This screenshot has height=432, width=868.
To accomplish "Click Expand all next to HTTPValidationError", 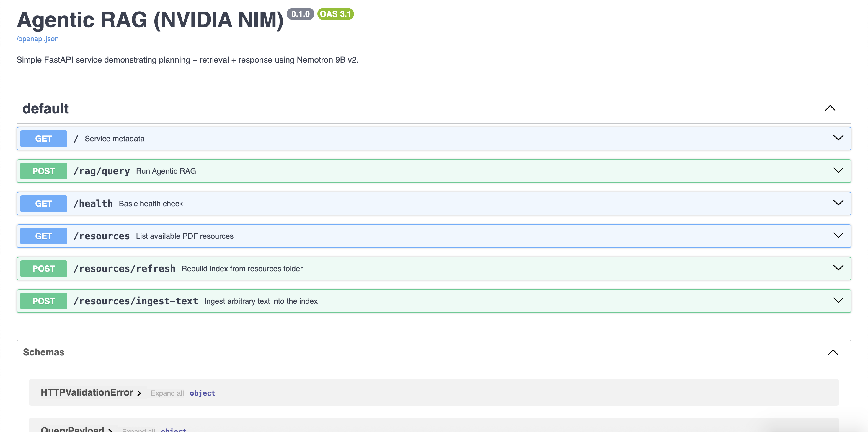I will [x=167, y=393].
